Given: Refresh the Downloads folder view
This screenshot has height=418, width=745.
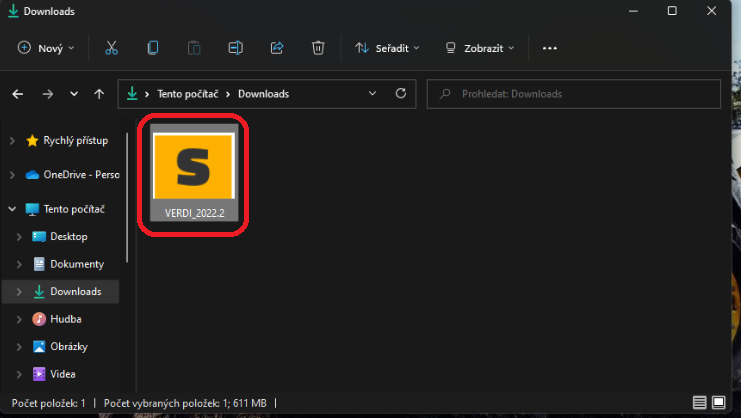Looking at the screenshot, I should pos(401,94).
